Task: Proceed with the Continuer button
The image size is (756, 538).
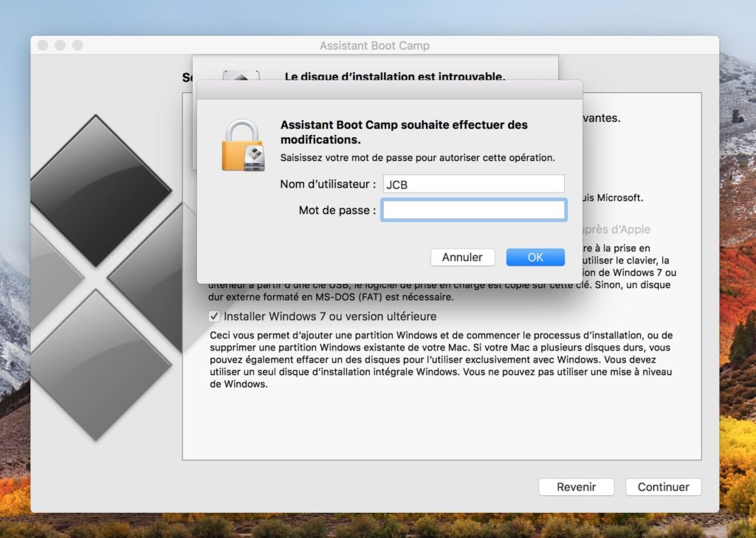Action: coord(664,487)
